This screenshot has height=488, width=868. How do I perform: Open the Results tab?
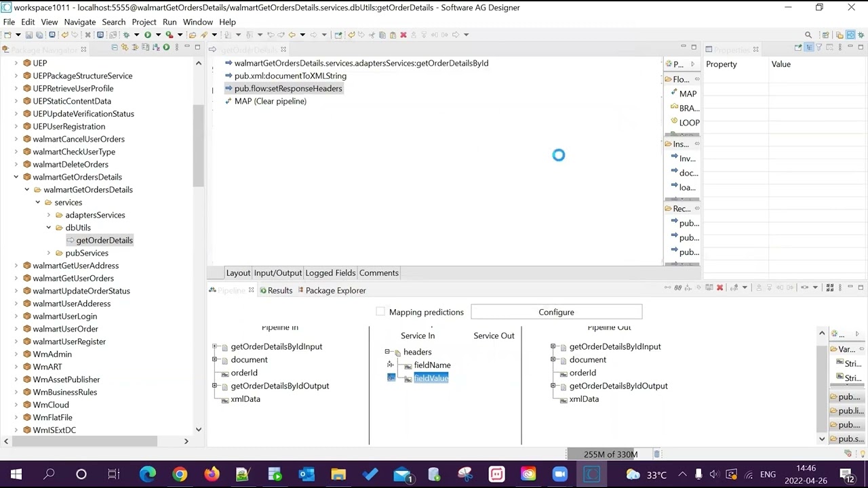tap(275, 290)
